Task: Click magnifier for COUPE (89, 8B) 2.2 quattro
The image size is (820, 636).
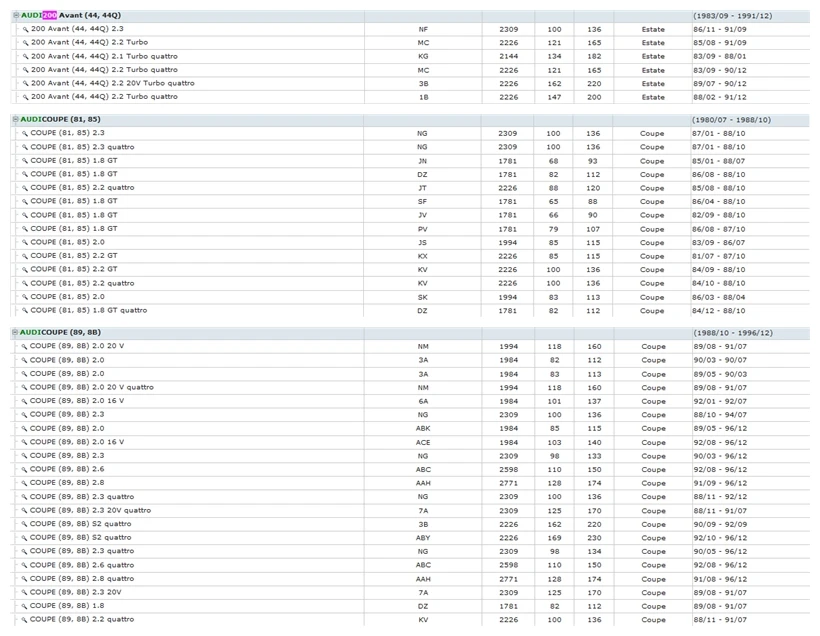Action: click(x=24, y=620)
